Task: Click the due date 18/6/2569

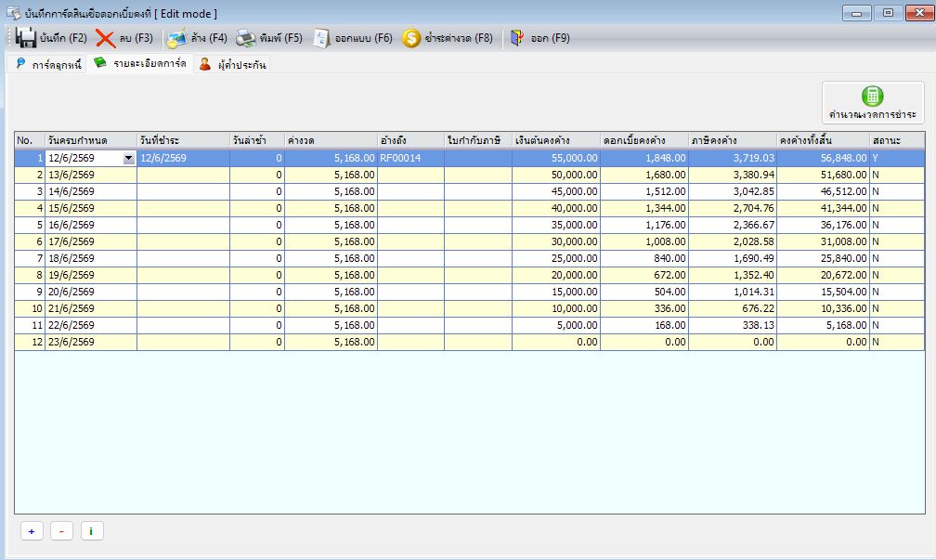Action: click(91, 258)
